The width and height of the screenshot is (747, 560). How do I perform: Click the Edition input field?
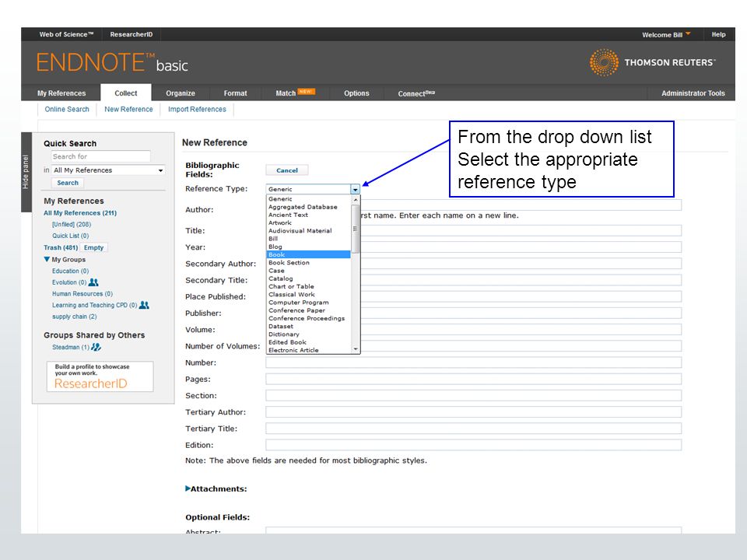coord(474,445)
